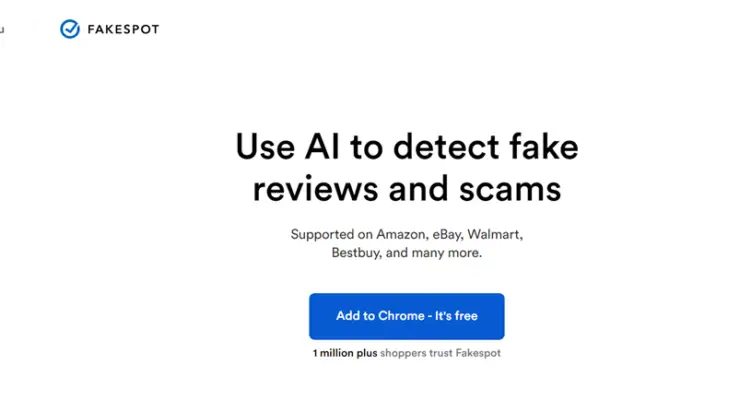Click the 'shoppers trust Fakespot' gray text
This screenshot has width=740, height=400.
tap(440, 353)
